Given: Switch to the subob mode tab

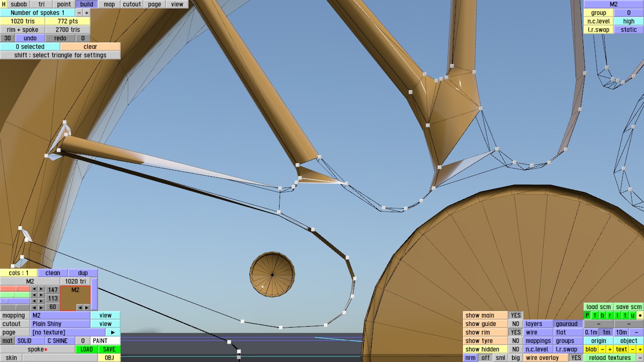Looking at the screenshot, I should 19,4.
